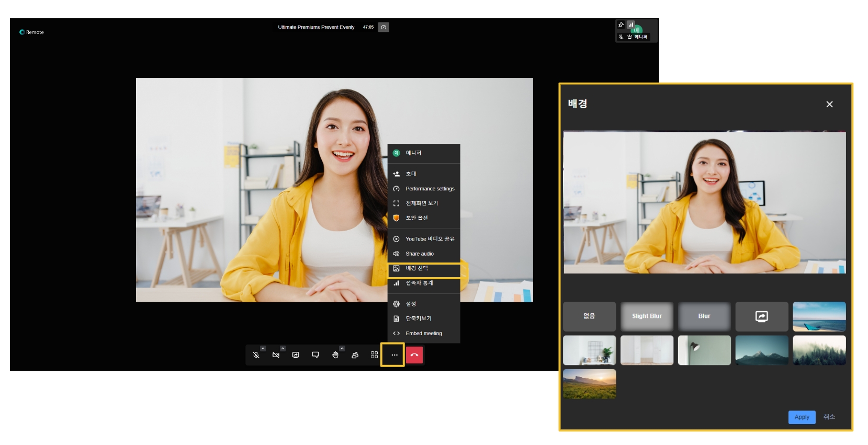Select the Slight Blur background option
The image size is (868, 445).
click(x=647, y=316)
